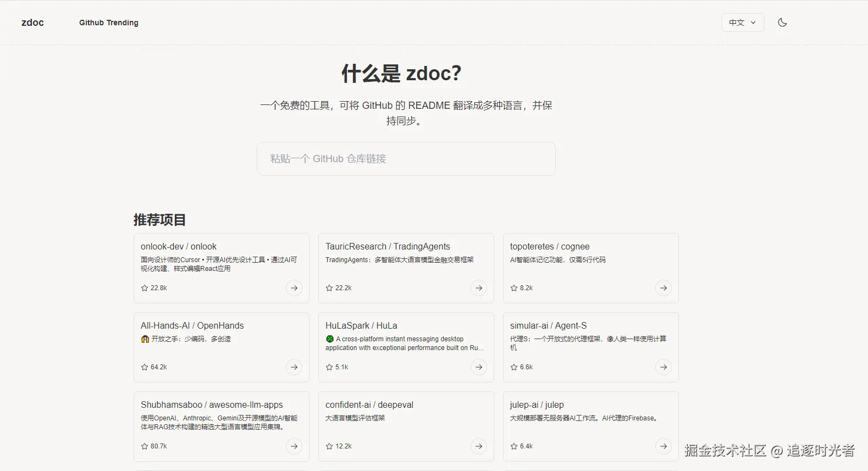Screen dimensions: 868x471
Task: Open the julep-ai / julep arrow button
Action: point(664,446)
